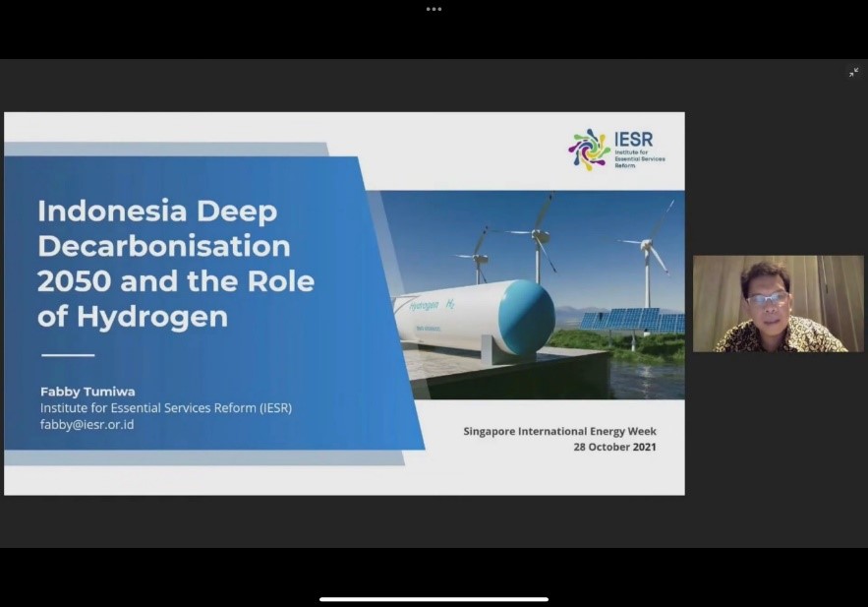The height and width of the screenshot is (607, 868).
Task: Click the 'Institute for Essential Services Reform (IESR)' line
Action: pyautogui.click(x=165, y=407)
